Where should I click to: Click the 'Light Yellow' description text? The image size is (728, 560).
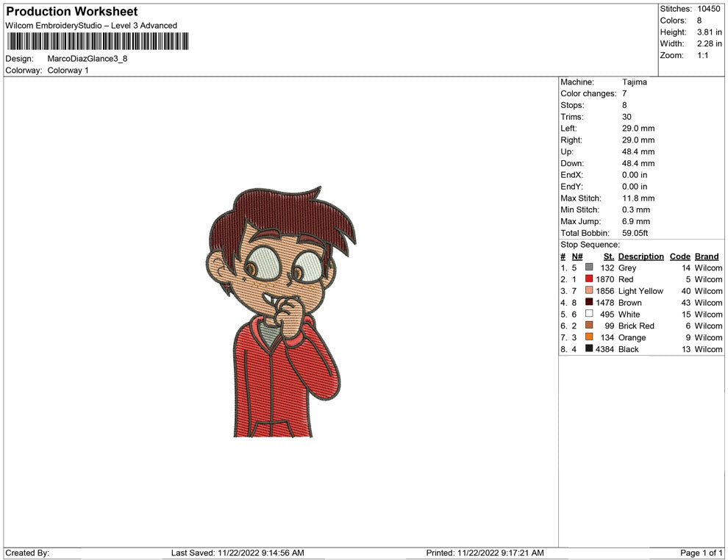pyautogui.click(x=640, y=291)
